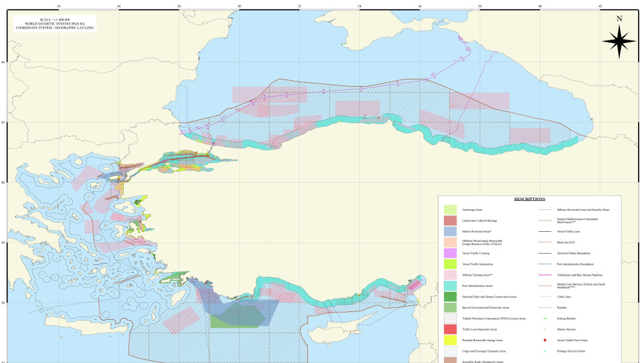Click the Underwater Cultural Heritage swatch
Screen dimensions: 644x363
pos(450,221)
